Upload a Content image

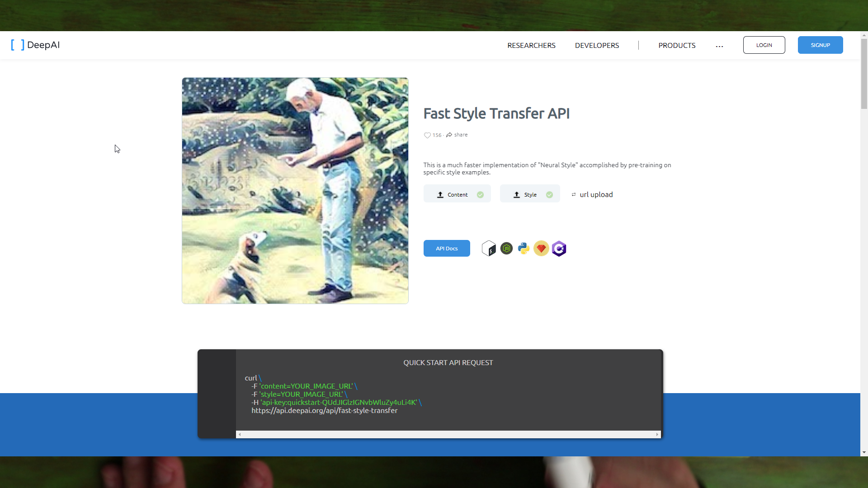point(457,194)
